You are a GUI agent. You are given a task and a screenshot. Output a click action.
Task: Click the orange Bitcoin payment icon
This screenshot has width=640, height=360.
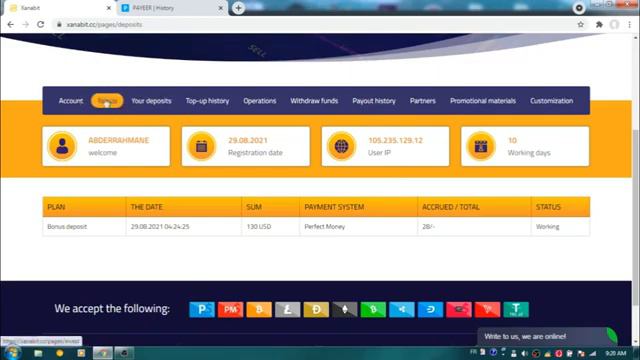[x=259, y=309]
